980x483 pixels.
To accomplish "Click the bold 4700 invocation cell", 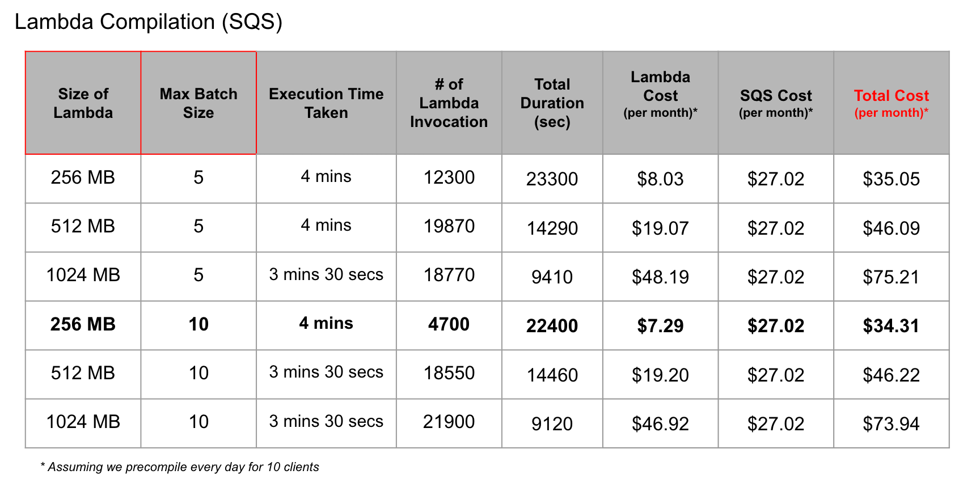I will [449, 325].
